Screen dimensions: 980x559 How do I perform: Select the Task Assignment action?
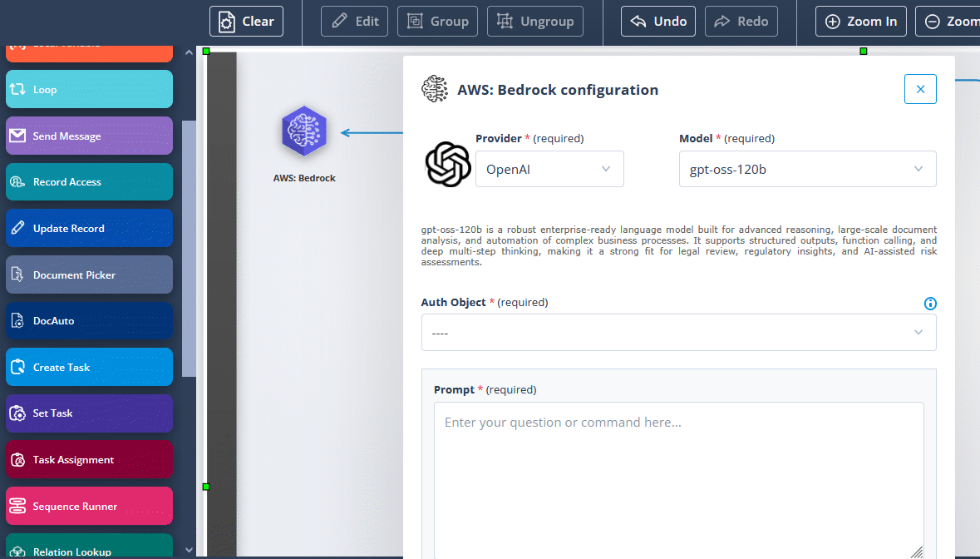[x=89, y=460]
